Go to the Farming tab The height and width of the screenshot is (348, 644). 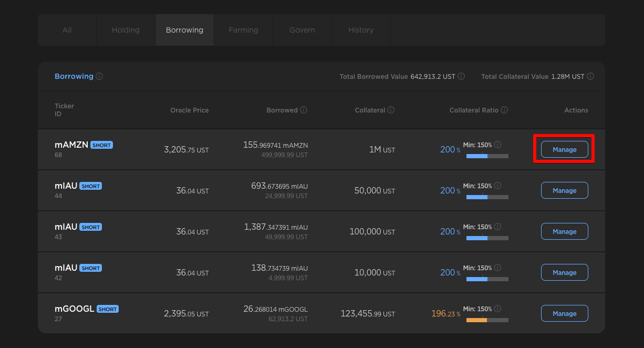(x=243, y=30)
